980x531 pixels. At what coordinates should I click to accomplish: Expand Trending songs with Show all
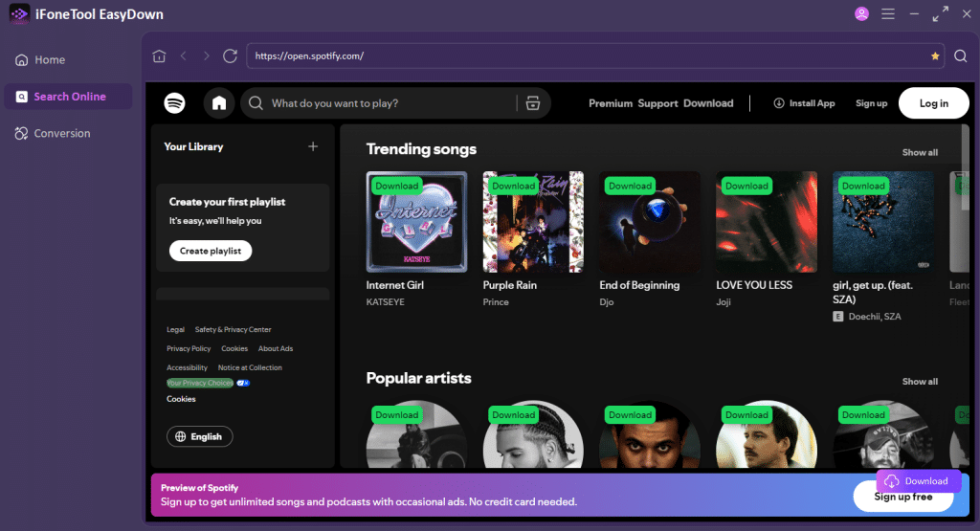pyautogui.click(x=920, y=152)
